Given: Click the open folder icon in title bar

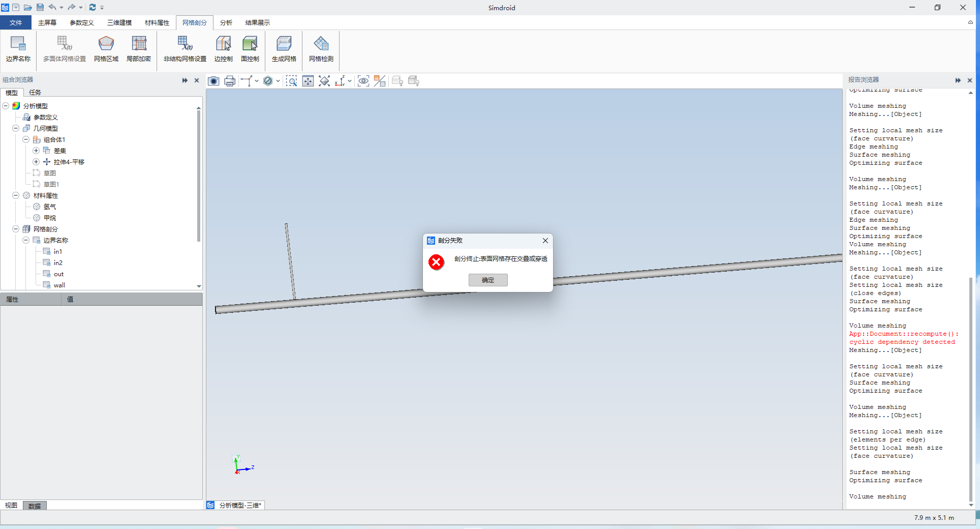Looking at the screenshot, I should point(28,7).
